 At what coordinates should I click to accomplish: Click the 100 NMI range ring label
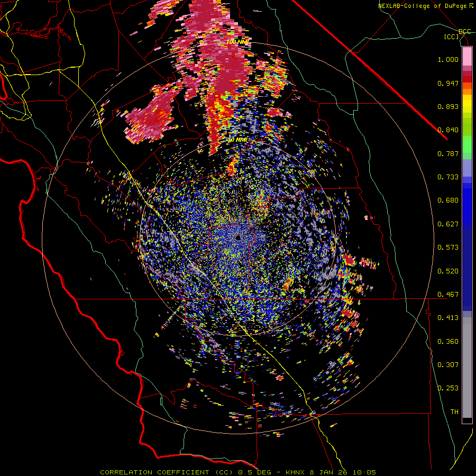(x=237, y=42)
